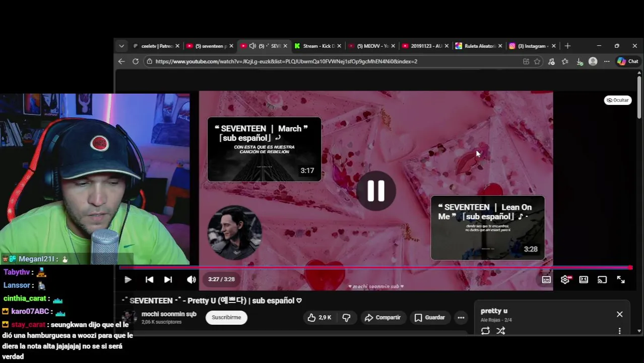Switch to the MEOVV YouTube tab
The height and width of the screenshot is (363, 644).
pyautogui.click(x=372, y=46)
